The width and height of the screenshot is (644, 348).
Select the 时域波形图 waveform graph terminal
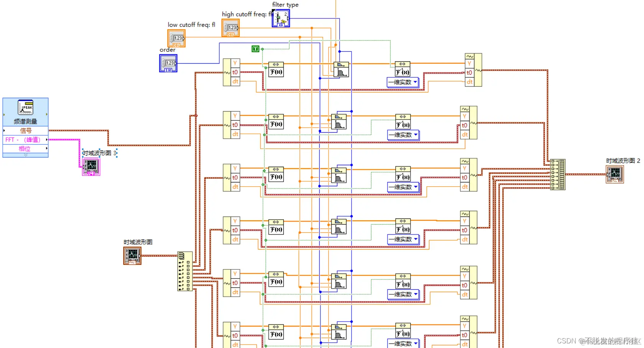(x=133, y=256)
